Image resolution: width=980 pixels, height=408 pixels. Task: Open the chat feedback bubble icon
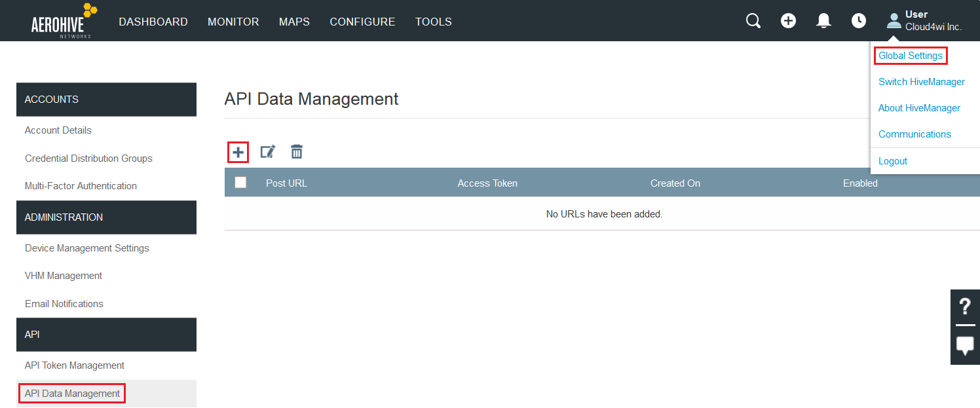point(965,346)
